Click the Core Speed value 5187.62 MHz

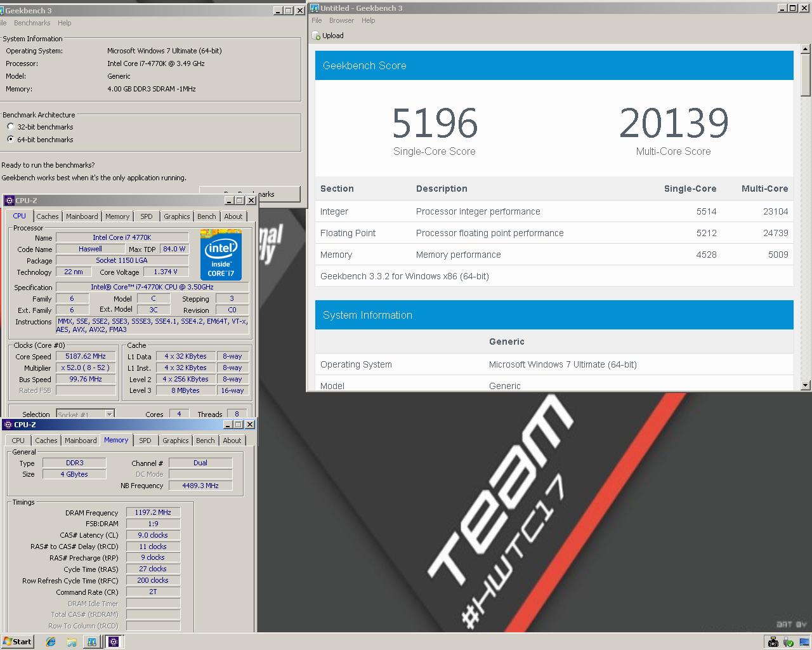(x=86, y=356)
